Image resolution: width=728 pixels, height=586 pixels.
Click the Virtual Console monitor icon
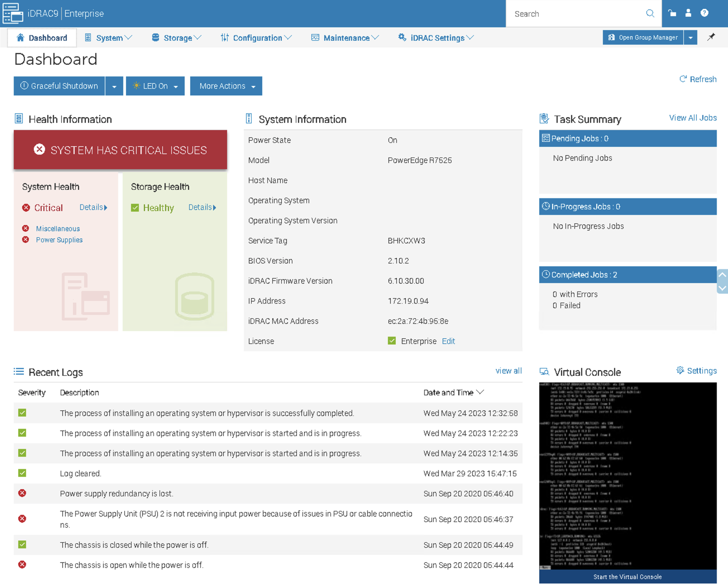point(544,372)
